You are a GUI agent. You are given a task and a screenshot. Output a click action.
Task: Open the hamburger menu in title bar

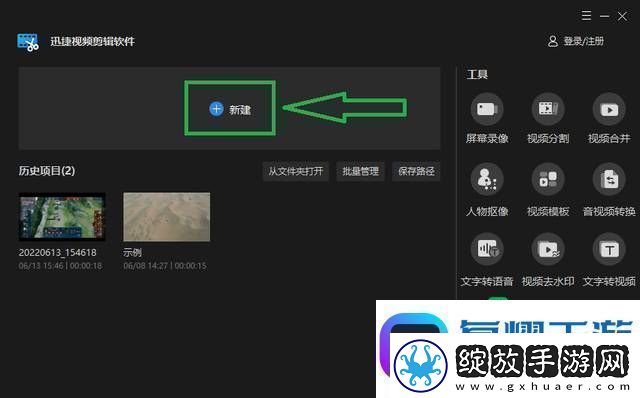[x=586, y=16]
